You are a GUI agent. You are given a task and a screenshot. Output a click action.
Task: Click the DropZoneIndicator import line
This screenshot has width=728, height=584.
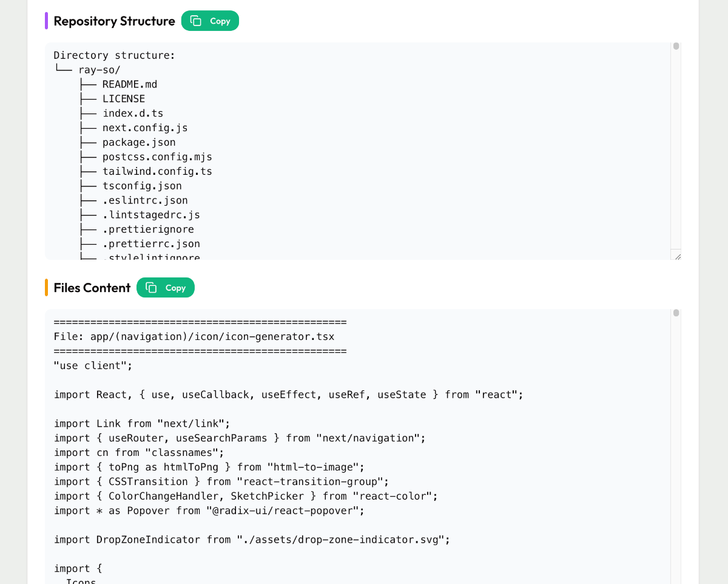(252, 540)
